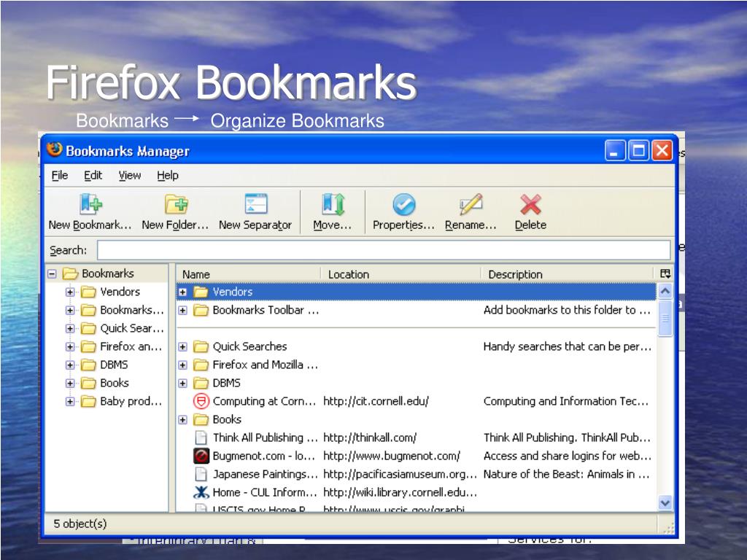Select the http://cit.cornell.edu/ location

click(x=376, y=401)
